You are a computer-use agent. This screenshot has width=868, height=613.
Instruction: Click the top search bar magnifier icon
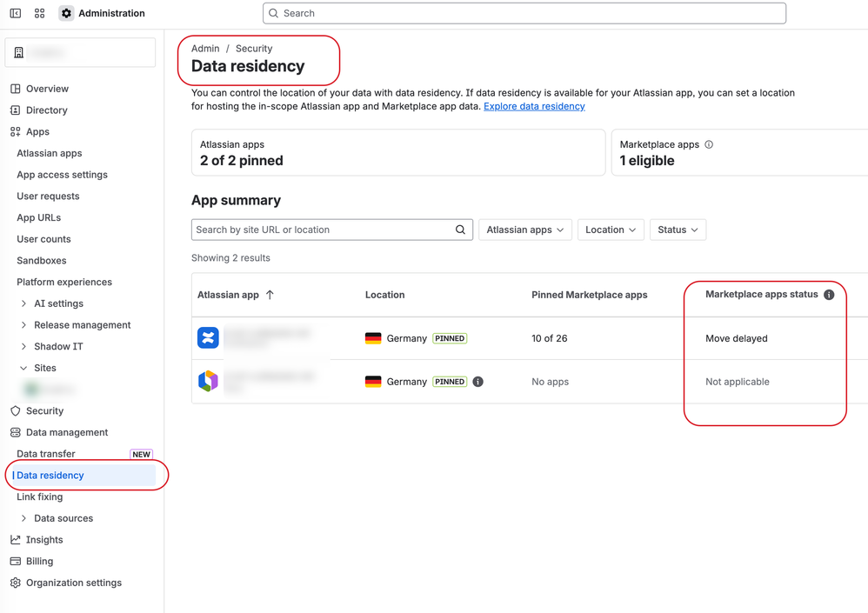point(273,13)
